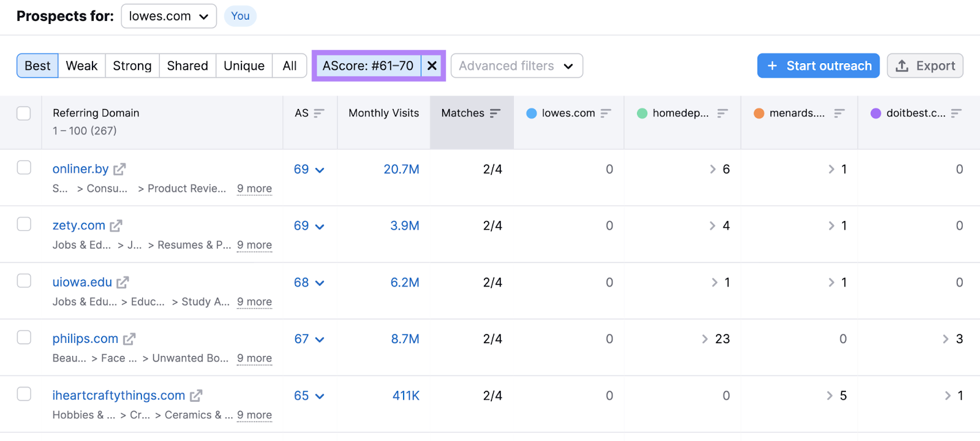Expand AS 65 details for iheartcraftythings.com
980x441 pixels.
point(320,397)
